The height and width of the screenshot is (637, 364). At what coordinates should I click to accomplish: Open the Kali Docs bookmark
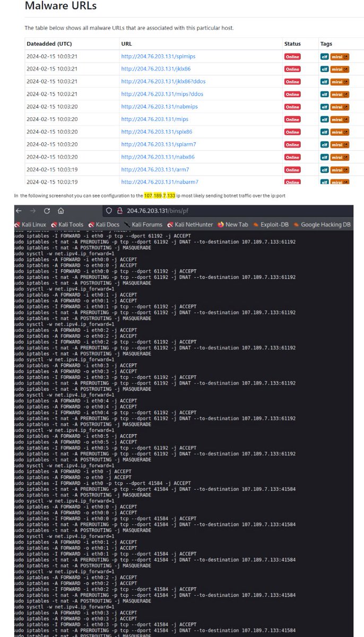pyautogui.click(x=104, y=225)
